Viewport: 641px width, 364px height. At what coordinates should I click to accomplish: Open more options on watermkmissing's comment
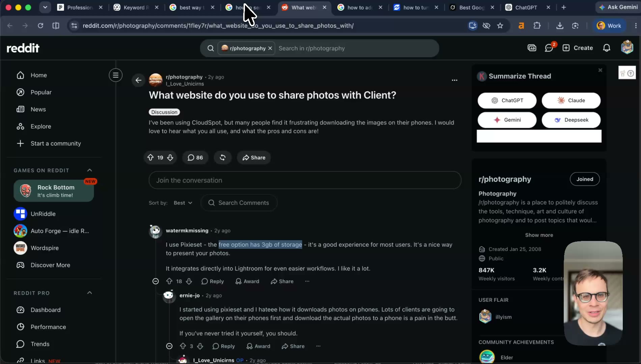pyautogui.click(x=307, y=281)
